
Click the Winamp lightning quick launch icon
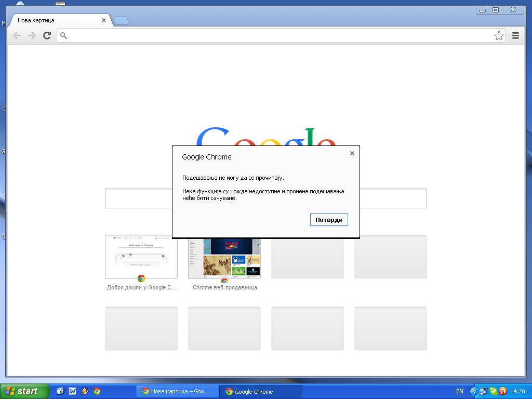point(85,391)
